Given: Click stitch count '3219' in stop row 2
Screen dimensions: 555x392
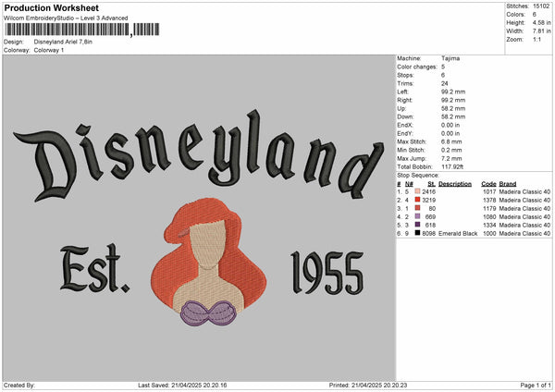Looking at the screenshot, I should (428, 201).
